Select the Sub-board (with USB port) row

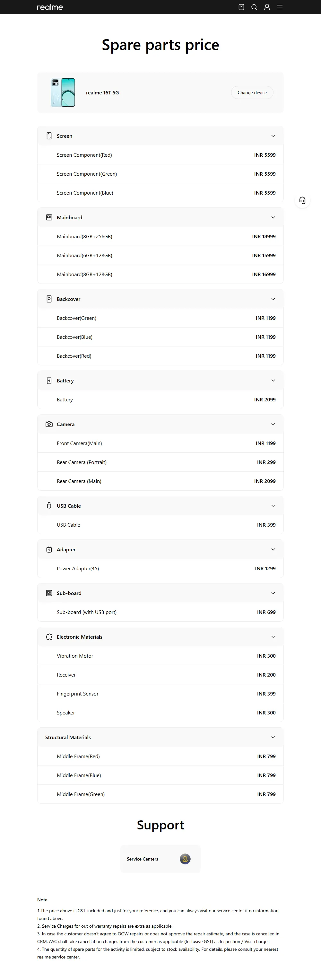point(160,612)
